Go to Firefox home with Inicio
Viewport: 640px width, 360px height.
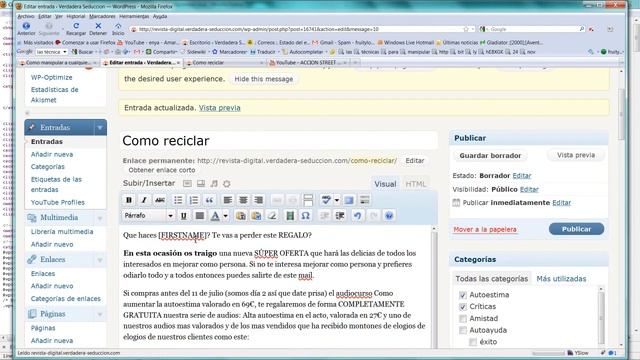coord(118,29)
